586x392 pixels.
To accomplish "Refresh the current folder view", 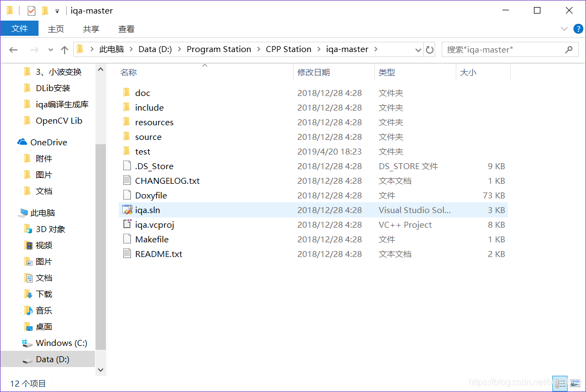I will coord(430,50).
